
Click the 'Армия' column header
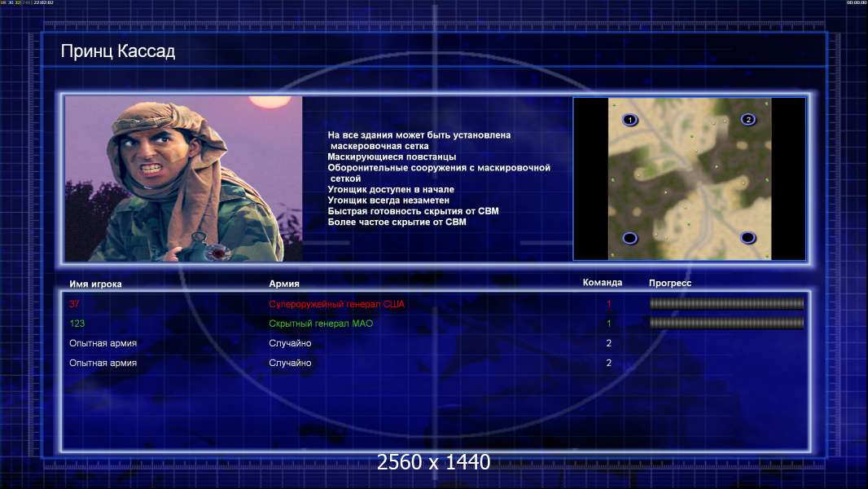tap(284, 284)
